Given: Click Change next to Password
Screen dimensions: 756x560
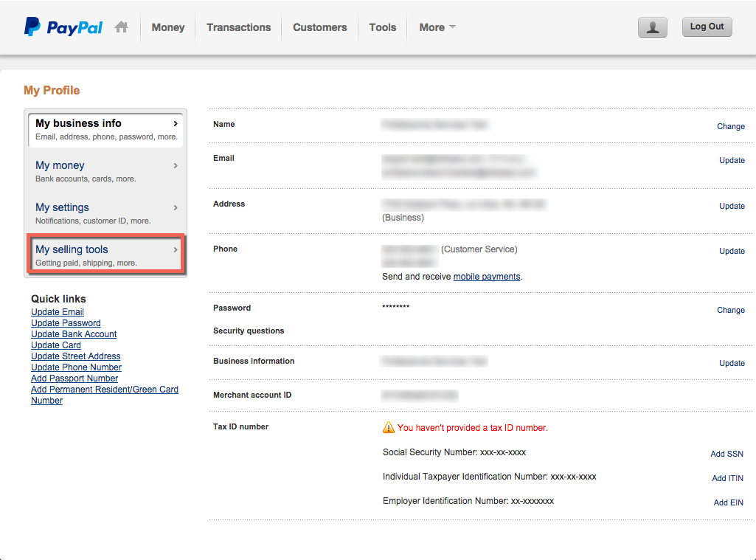Looking at the screenshot, I should coord(730,310).
